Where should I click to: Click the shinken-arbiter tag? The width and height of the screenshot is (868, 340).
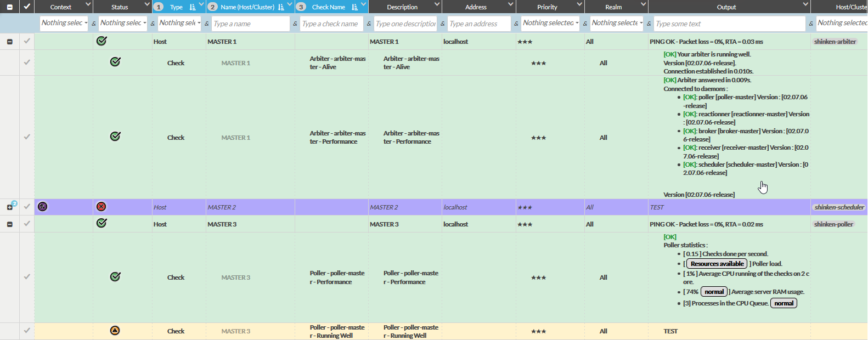pyautogui.click(x=835, y=42)
